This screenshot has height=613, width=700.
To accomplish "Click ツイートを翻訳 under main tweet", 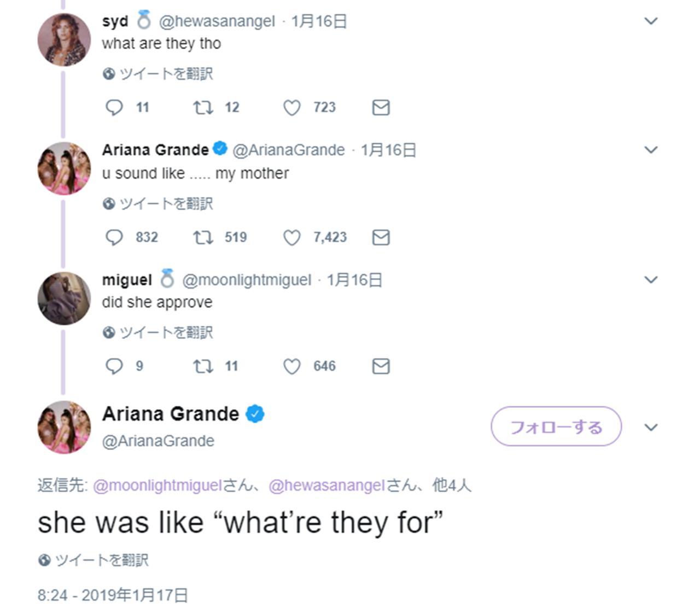I will click(x=101, y=560).
